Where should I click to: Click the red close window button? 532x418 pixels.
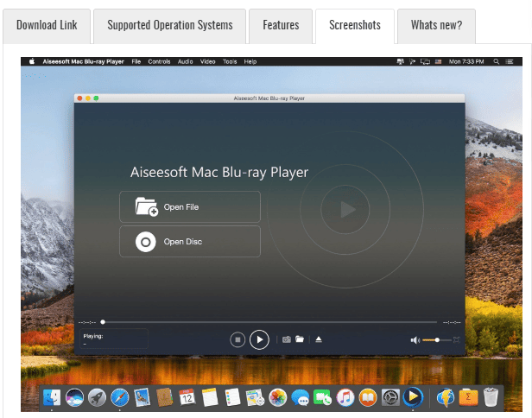tap(79, 98)
